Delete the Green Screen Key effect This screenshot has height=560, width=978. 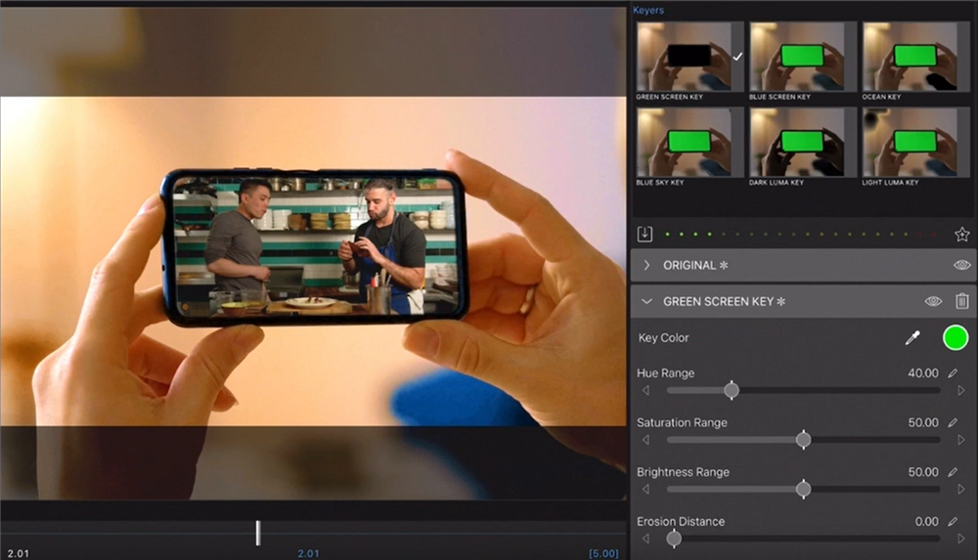[961, 301]
